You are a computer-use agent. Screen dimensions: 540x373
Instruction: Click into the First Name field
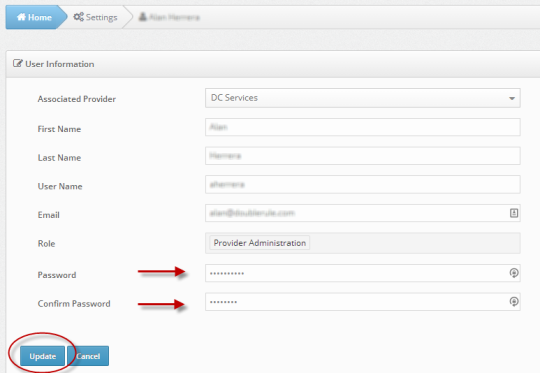[363, 127]
